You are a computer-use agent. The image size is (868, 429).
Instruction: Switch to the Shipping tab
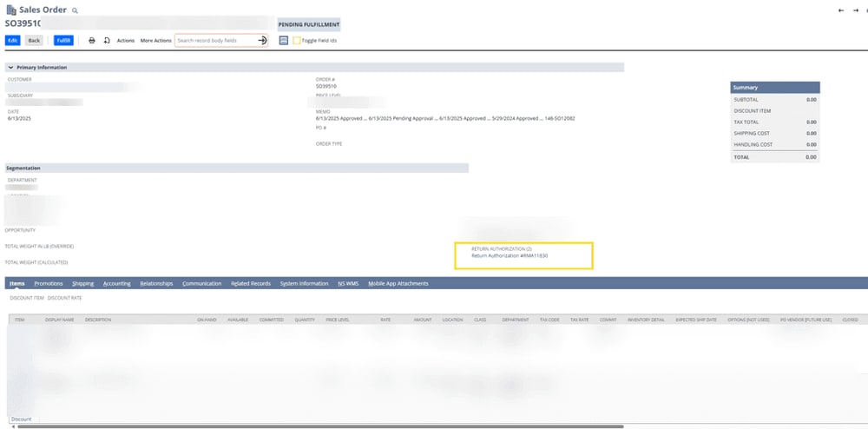coord(83,283)
